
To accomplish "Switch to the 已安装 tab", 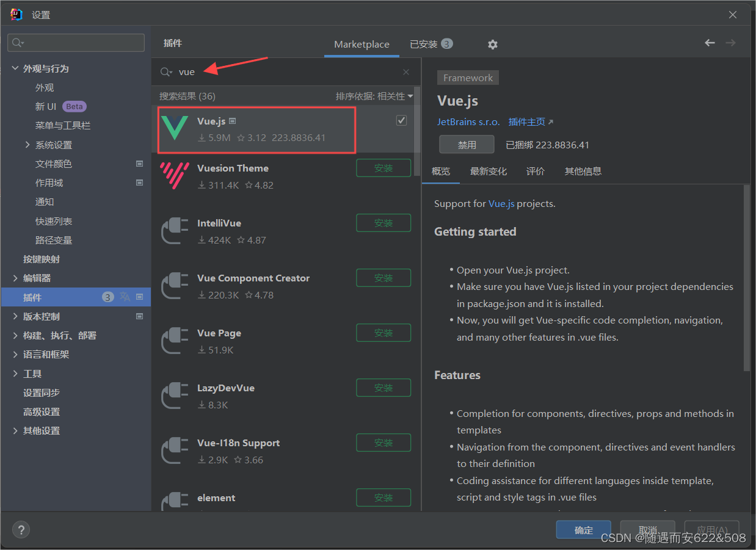I will pos(426,44).
